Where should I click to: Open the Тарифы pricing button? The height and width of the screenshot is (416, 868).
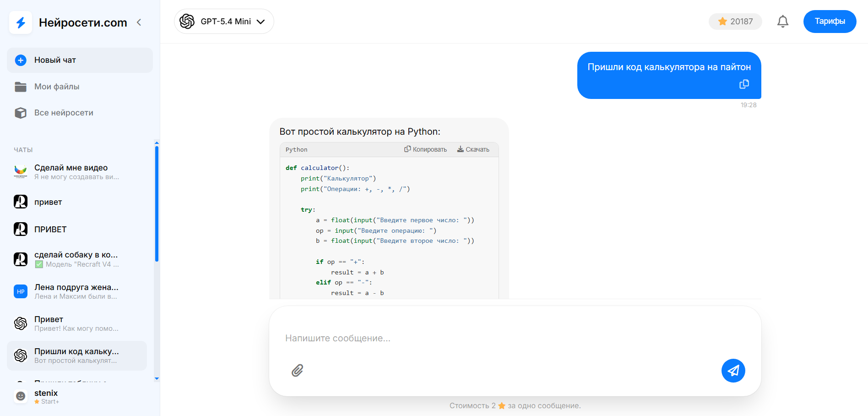pyautogui.click(x=829, y=22)
